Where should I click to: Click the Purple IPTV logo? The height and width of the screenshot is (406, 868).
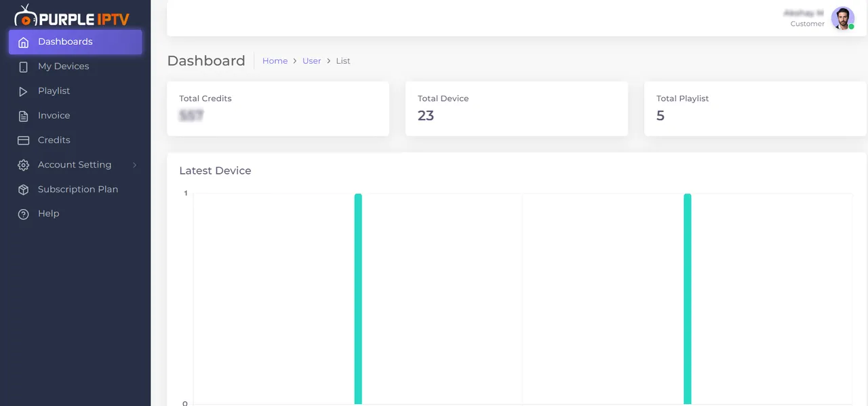(71, 16)
